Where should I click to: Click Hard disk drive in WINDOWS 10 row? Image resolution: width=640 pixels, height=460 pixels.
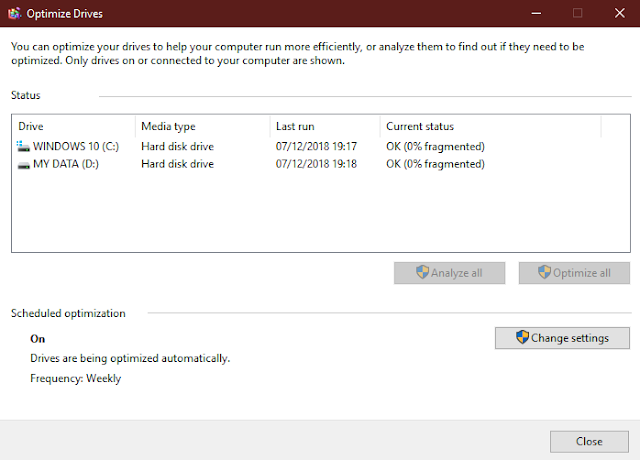178,146
